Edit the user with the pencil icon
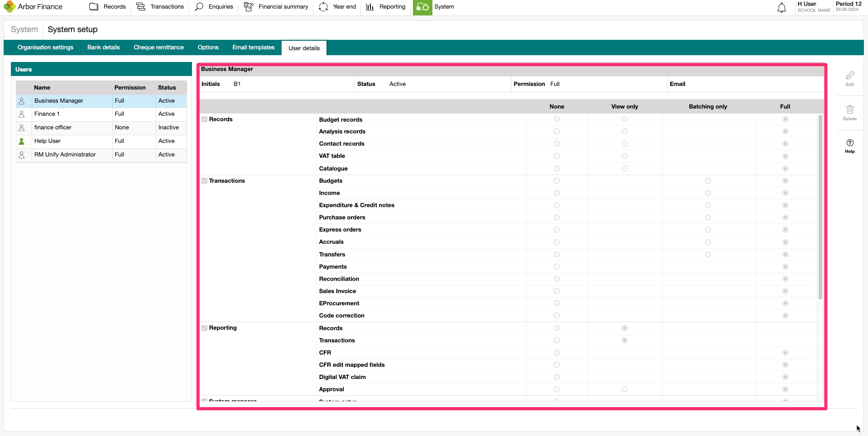The image size is (868, 436). pos(850,76)
